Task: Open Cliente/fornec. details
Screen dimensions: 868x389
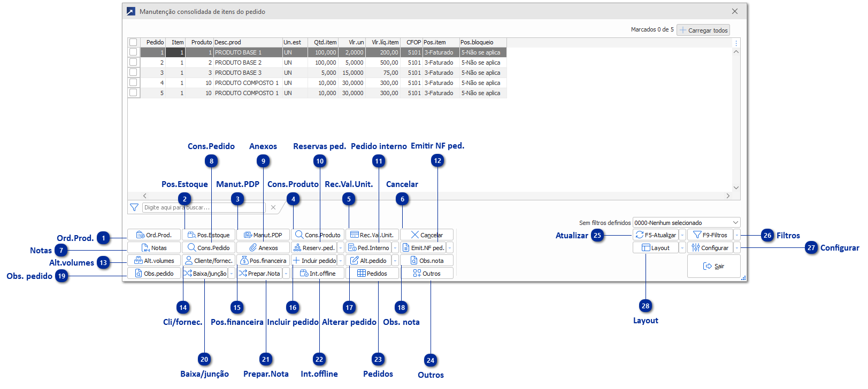Action: (209, 261)
